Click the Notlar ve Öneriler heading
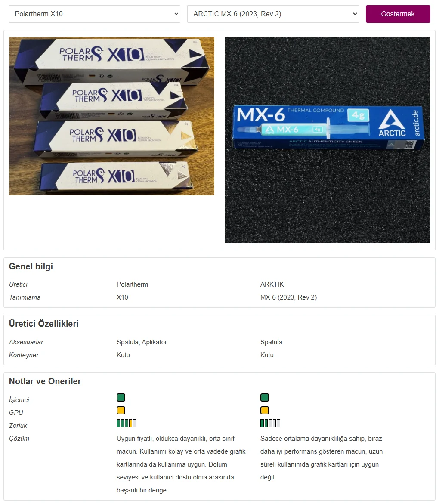Viewport: 439px width, 504px height. (x=45, y=381)
